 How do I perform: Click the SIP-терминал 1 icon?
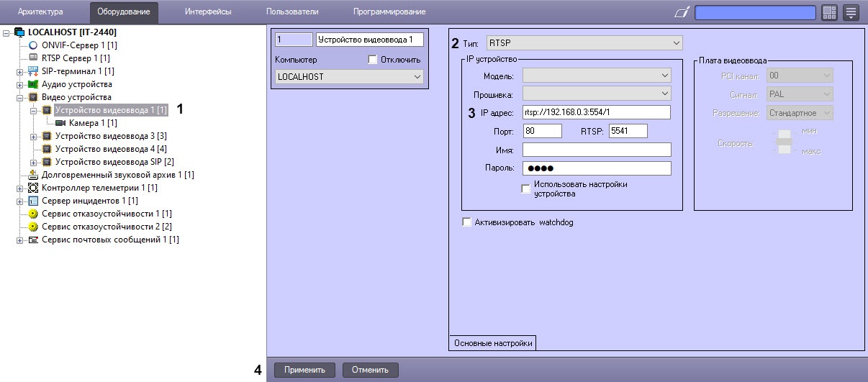pos(34,71)
